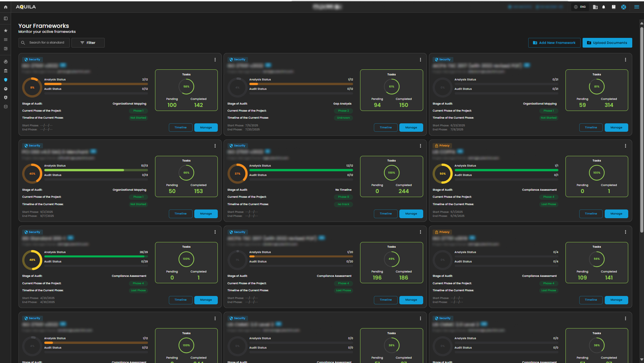Open favorites via the star icon
Image resolution: width=644 pixels, height=363 pixels.
tap(5, 31)
